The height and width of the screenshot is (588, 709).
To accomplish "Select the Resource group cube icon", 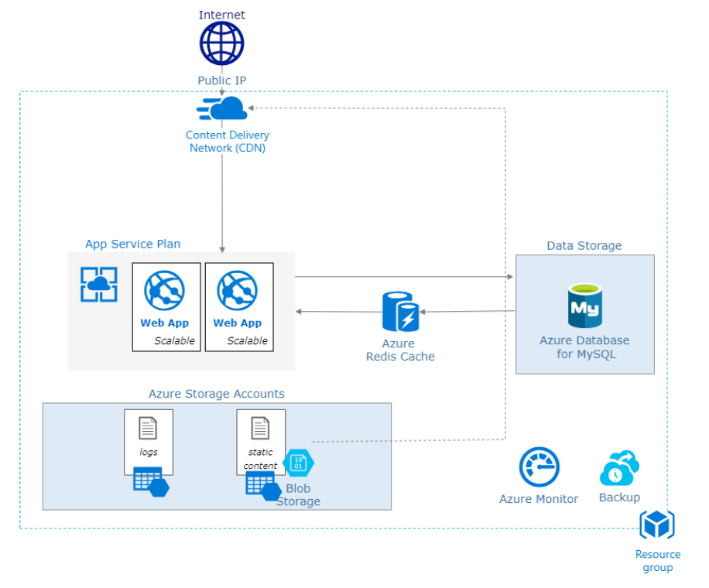I will [657, 525].
